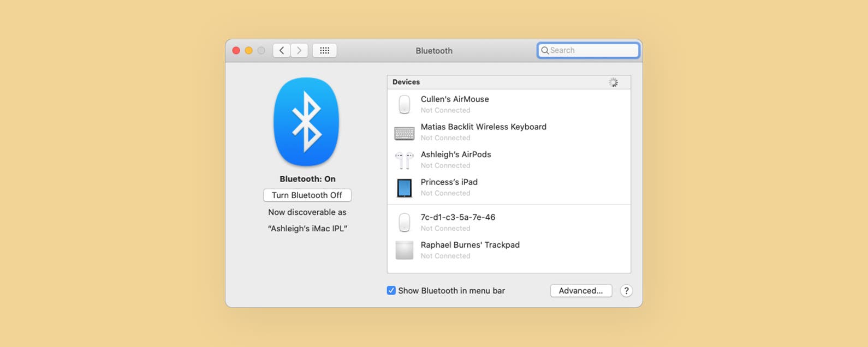Click the scanning spinner in Devices header
Viewport: 868px width, 347px height.
[614, 82]
